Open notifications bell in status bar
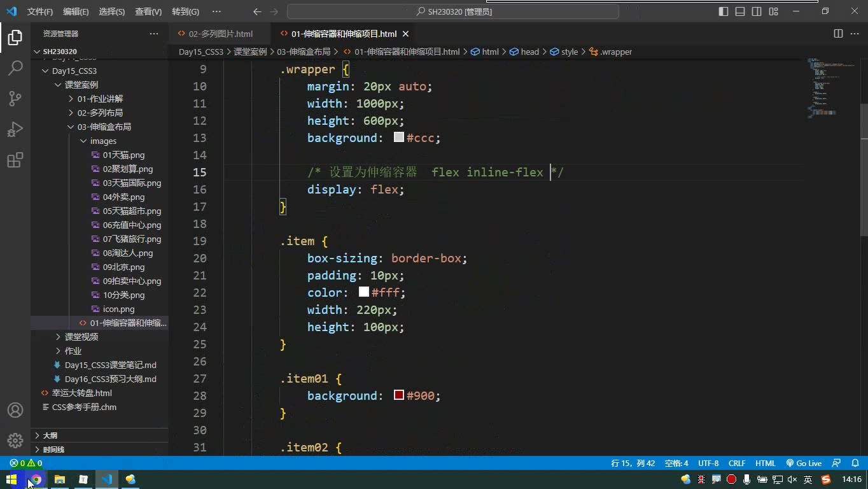Image resolution: width=868 pixels, height=489 pixels. coord(855,464)
